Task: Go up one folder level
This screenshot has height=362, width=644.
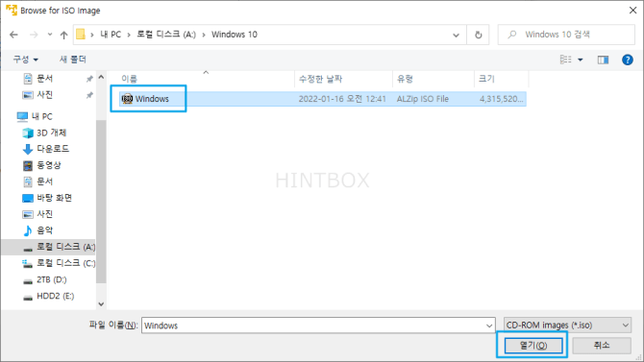Action: (63, 35)
